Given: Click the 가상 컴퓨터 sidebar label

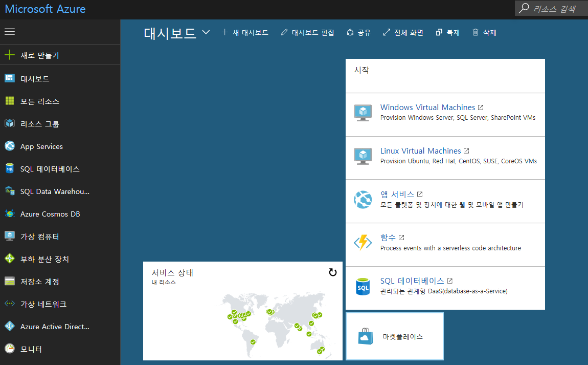Looking at the screenshot, I should coord(40,237).
